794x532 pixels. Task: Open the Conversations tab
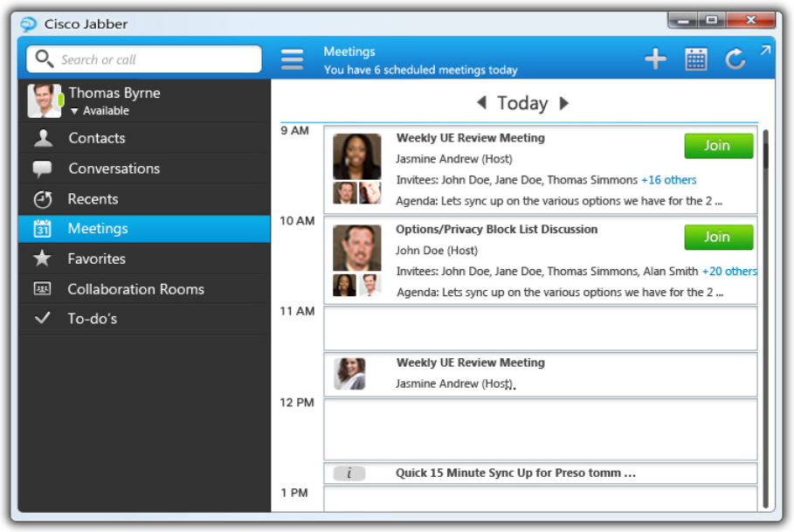coord(144,169)
